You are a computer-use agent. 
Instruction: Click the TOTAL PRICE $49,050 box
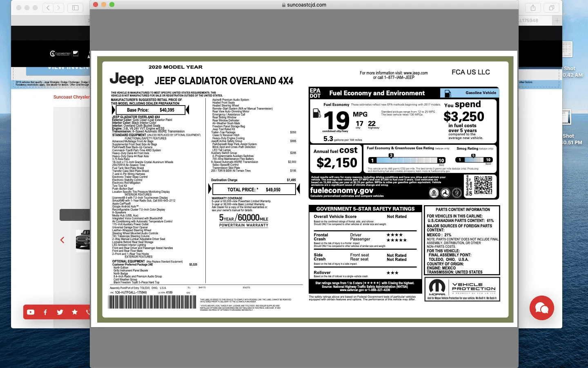[254, 189]
